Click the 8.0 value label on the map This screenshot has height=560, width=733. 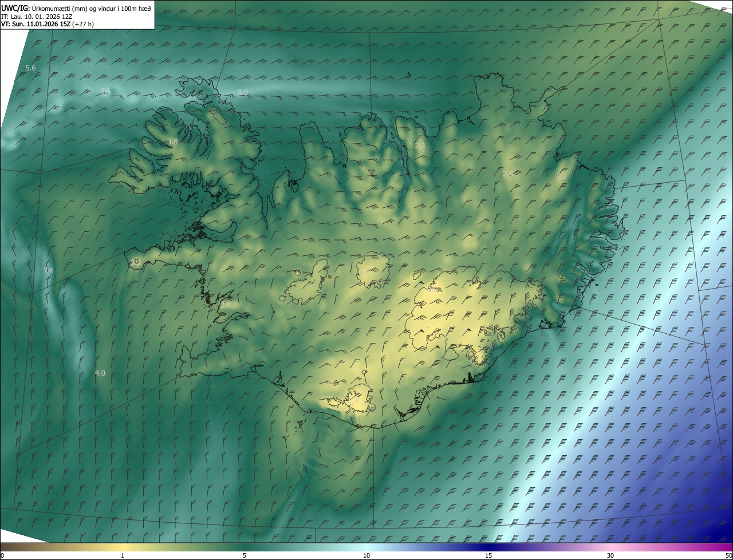point(243,92)
